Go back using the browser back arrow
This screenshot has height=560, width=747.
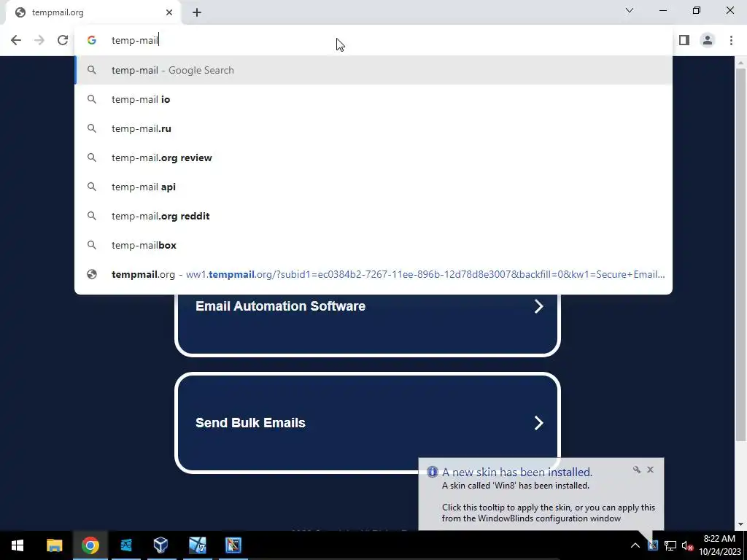point(16,41)
